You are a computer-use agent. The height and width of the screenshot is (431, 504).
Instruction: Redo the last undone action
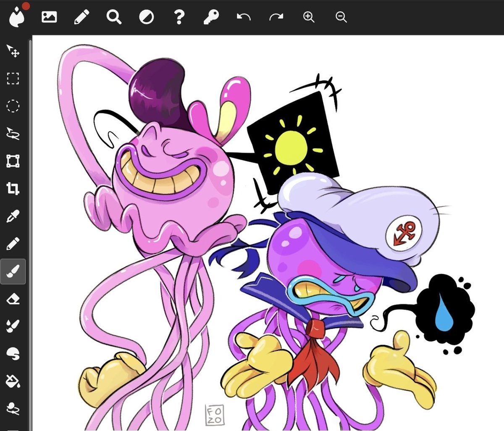(276, 17)
